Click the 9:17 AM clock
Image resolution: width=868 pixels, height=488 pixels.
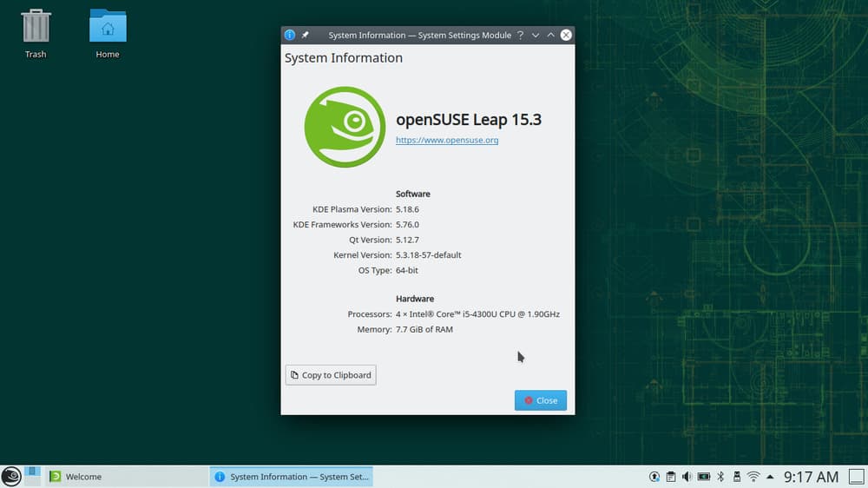pyautogui.click(x=811, y=477)
